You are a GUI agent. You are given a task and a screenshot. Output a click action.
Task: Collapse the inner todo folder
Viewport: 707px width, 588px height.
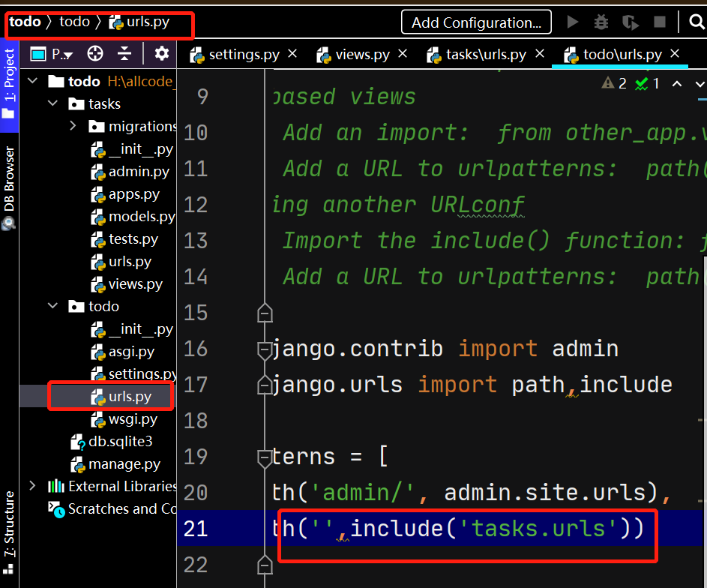(52, 306)
